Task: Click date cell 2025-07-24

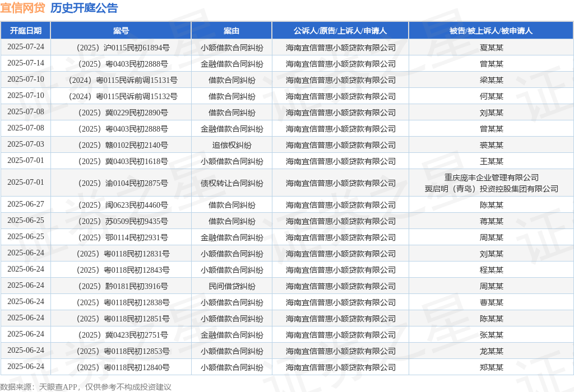Action: click(x=26, y=47)
